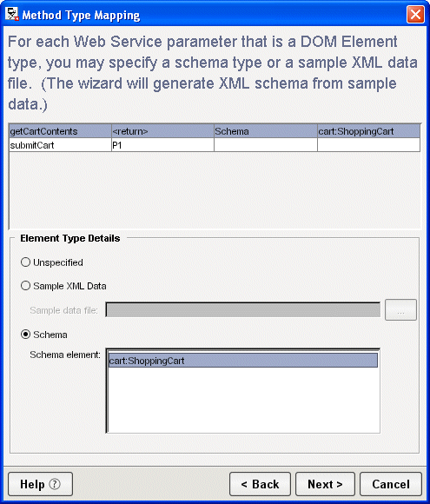Click the getCartContents table cell
This screenshot has width=430, height=504.
[x=60, y=131]
